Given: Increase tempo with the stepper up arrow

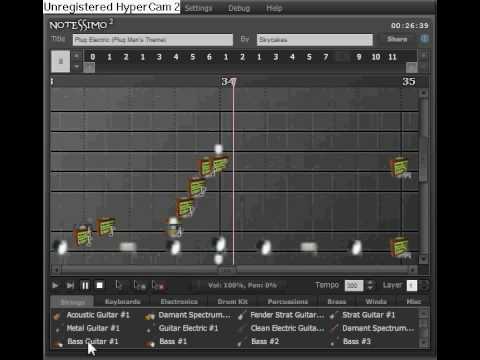Looking at the screenshot, I should pos(370,282).
